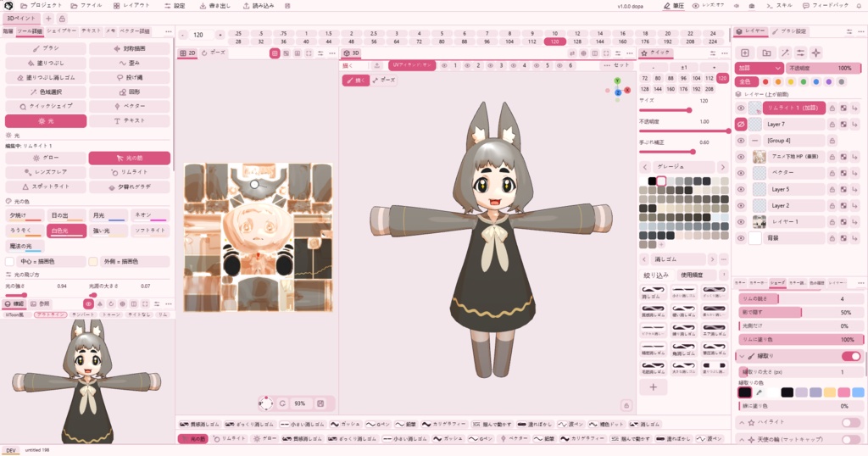Expand the 天使の輪 section chevron

coord(742,439)
